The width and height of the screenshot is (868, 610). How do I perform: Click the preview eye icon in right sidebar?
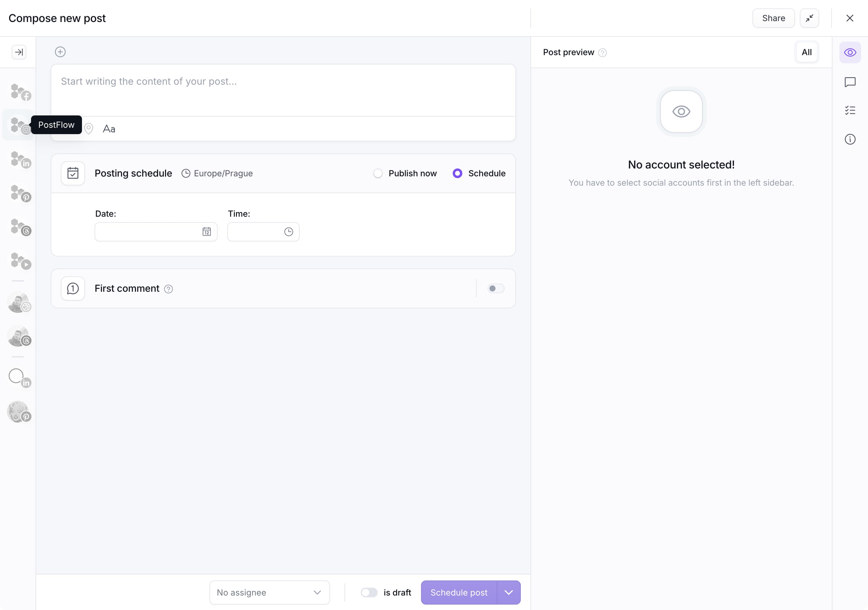point(850,52)
